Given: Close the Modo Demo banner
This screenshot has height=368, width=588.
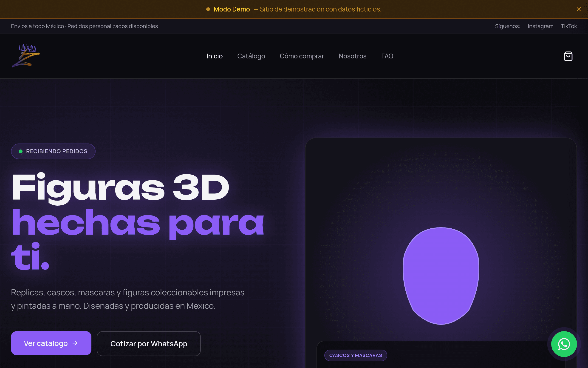Looking at the screenshot, I should coord(579,9).
